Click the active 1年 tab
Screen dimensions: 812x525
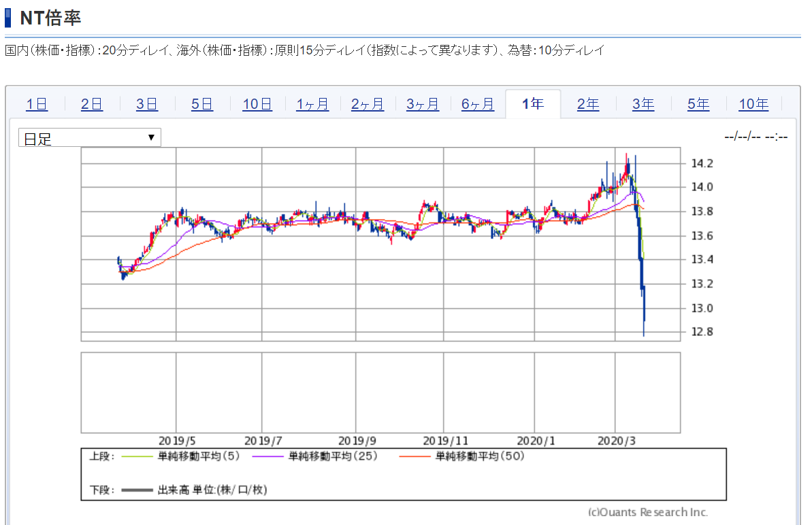(533, 104)
